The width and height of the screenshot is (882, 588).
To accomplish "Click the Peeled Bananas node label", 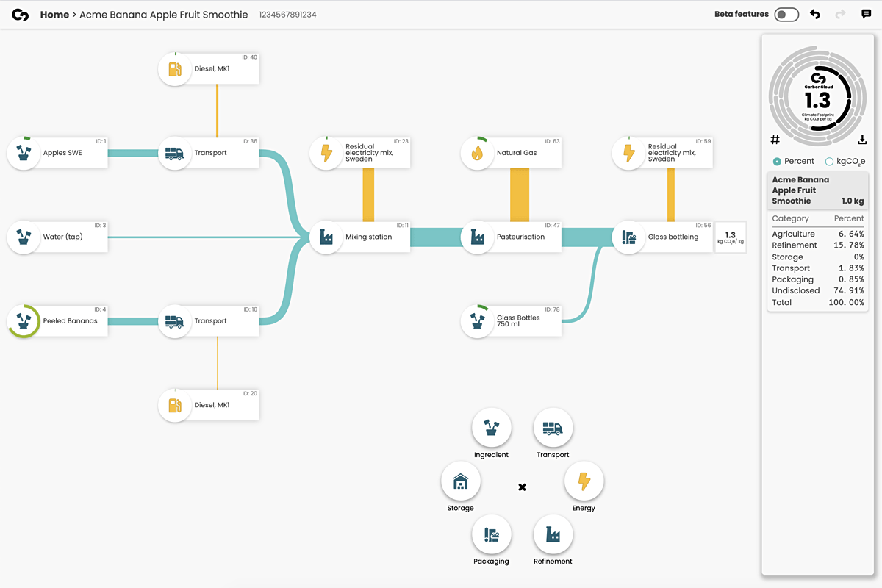I will pos(70,321).
